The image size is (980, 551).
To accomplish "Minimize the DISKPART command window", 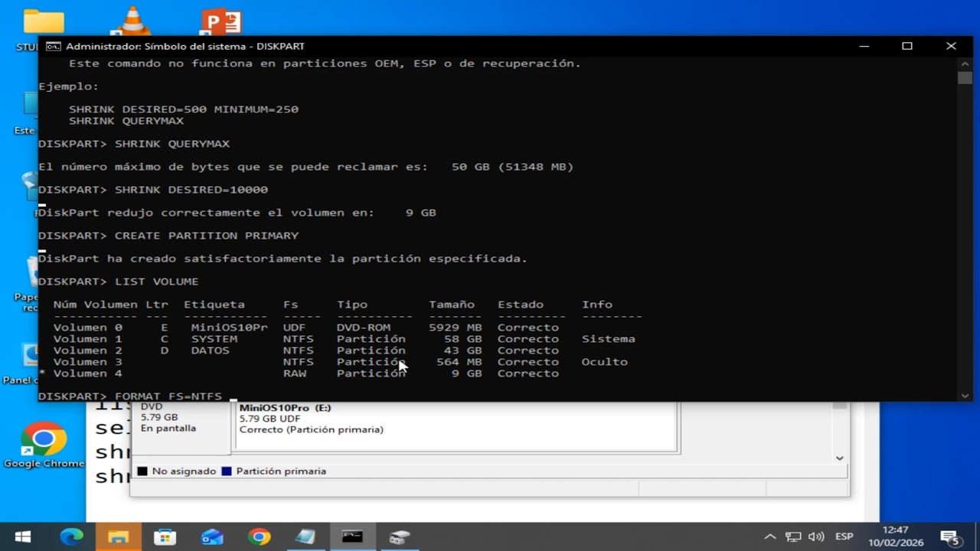I will pos(864,47).
